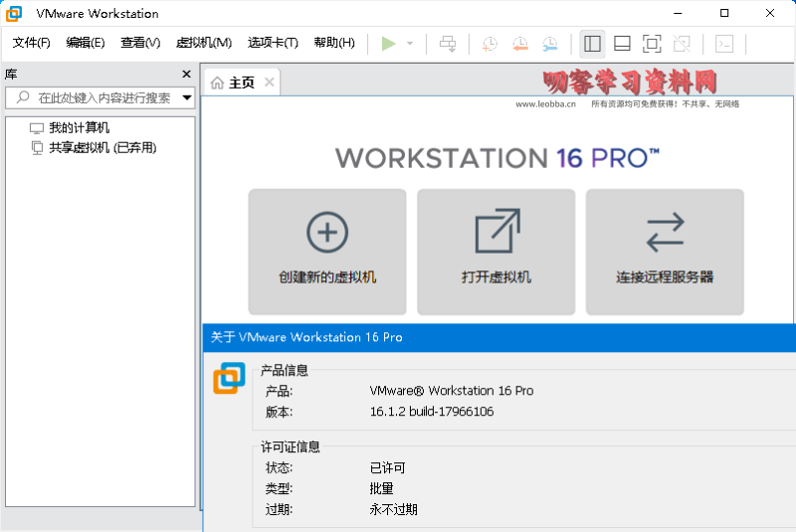Click 打开虚拟机 tile
This screenshot has width=796, height=532.
coord(496,252)
